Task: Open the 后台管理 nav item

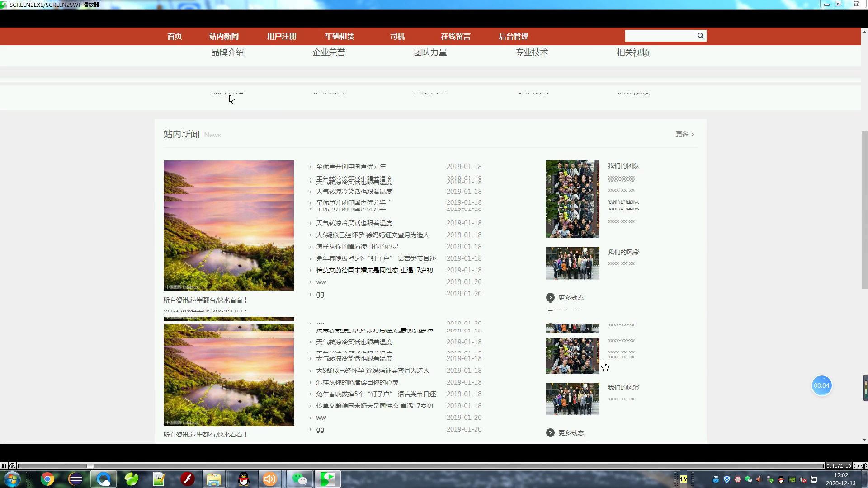Action: [514, 36]
